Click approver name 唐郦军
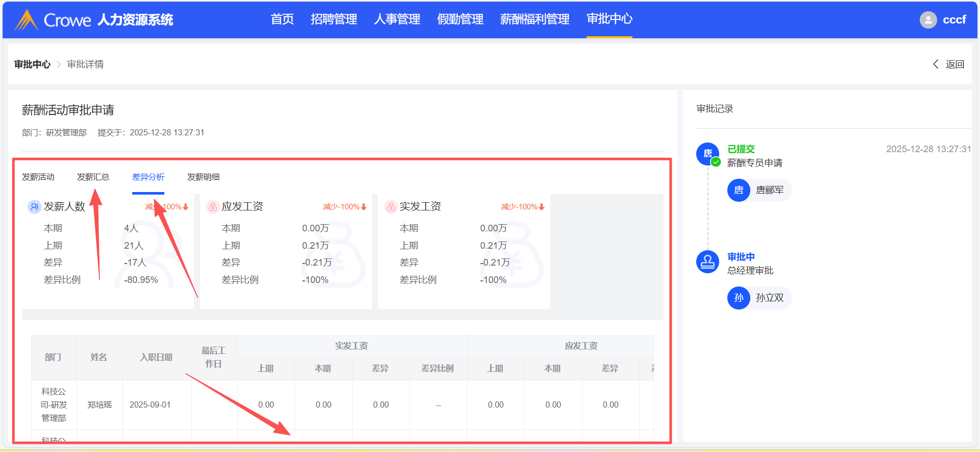 point(770,191)
